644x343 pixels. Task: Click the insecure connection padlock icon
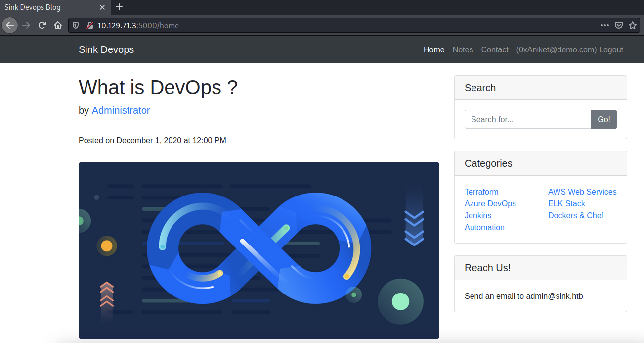pos(90,25)
